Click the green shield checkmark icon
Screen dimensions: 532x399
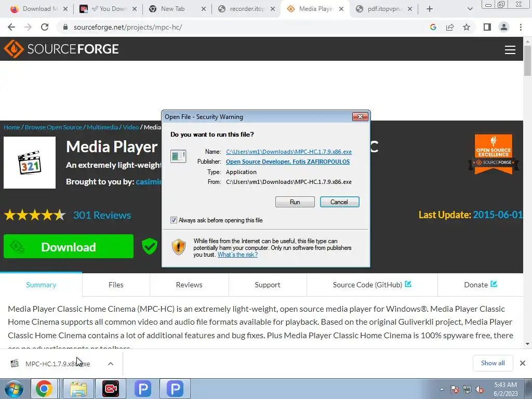tap(149, 246)
